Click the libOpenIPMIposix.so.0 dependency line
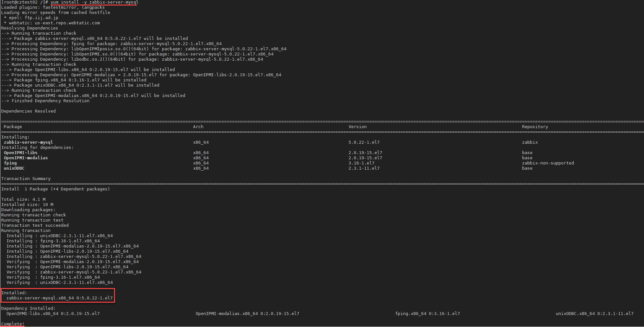Image resolution: width=644 pixels, height=327 pixels. tap(144, 49)
